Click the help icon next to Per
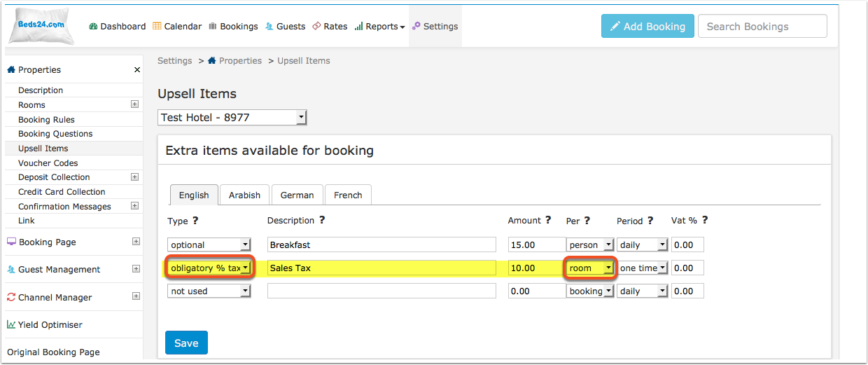The image size is (868, 365). click(587, 220)
